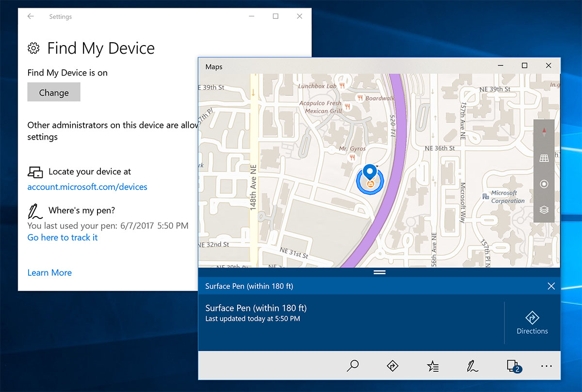
Task: Click the Go here to track it link
Action: pyautogui.click(x=62, y=237)
